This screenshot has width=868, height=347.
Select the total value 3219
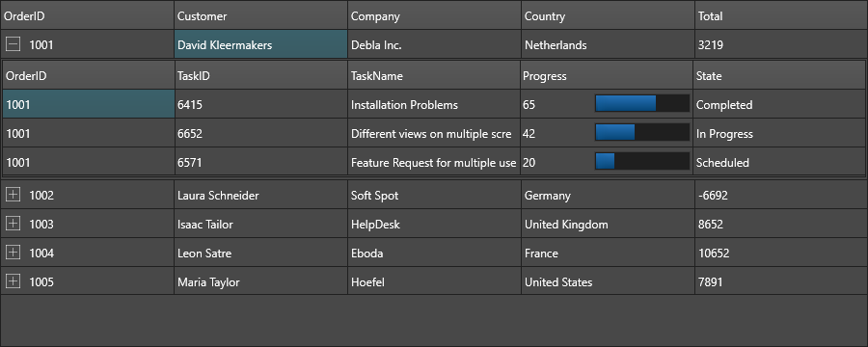click(781, 44)
